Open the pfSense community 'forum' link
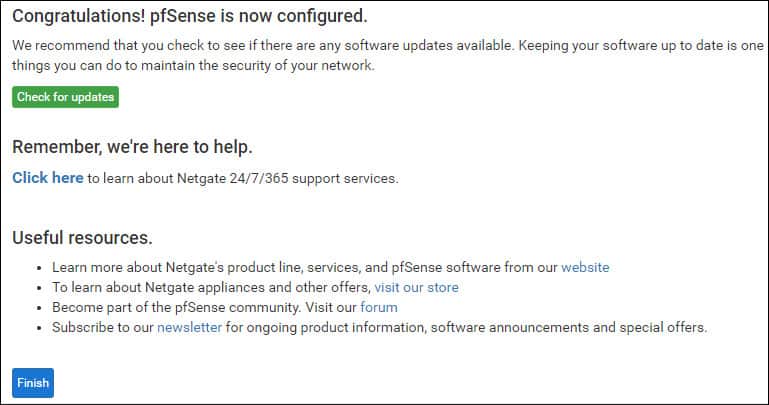The height and width of the screenshot is (405, 769). [379, 307]
